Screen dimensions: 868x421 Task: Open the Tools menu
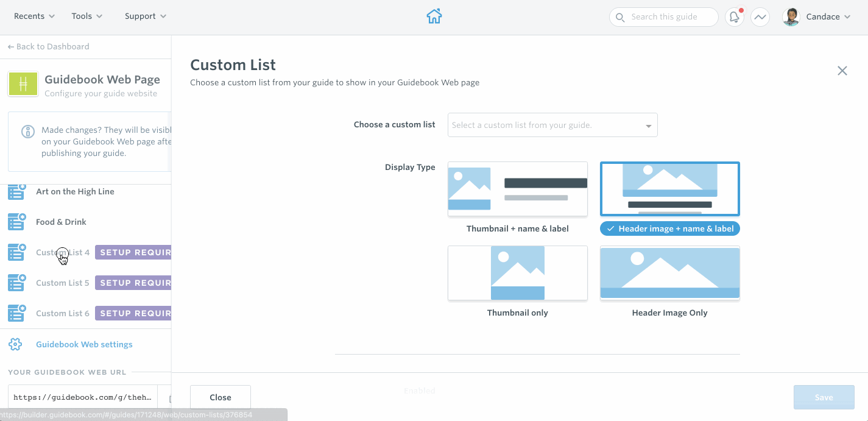tap(86, 16)
